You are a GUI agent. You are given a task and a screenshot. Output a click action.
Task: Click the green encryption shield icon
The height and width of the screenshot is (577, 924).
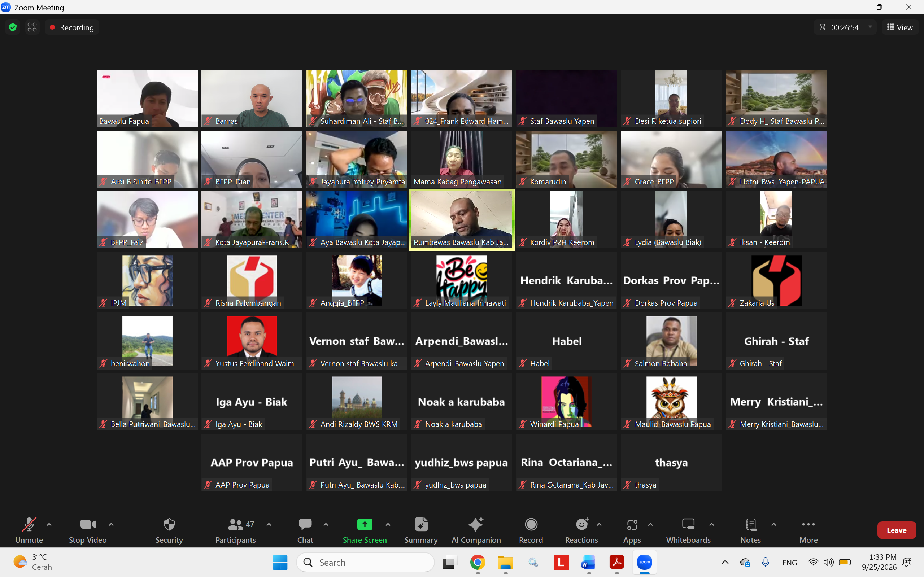(x=13, y=27)
